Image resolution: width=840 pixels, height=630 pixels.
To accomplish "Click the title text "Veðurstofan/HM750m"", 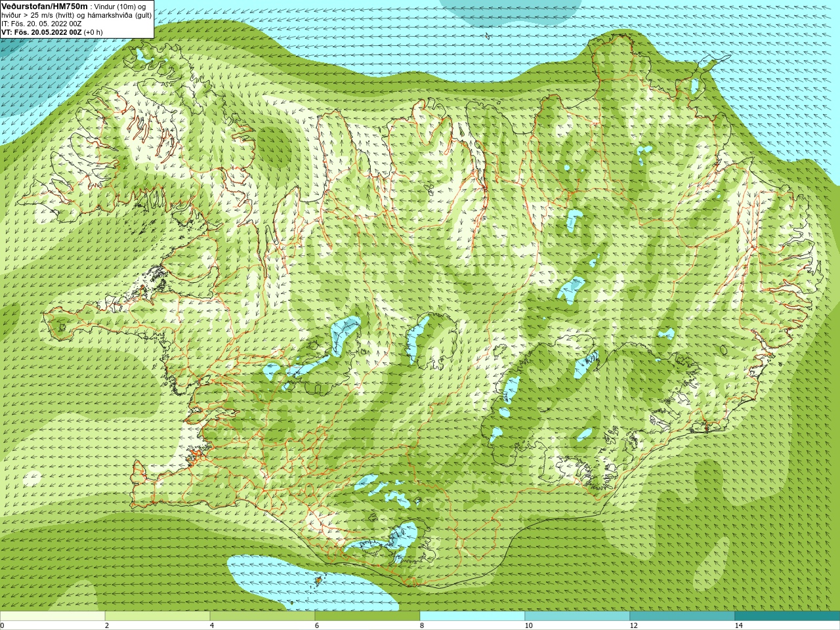I will point(44,6).
